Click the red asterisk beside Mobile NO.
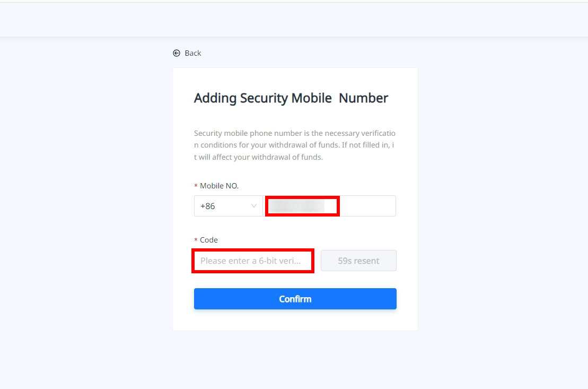The height and width of the screenshot is (389, 588). point(196,186)
